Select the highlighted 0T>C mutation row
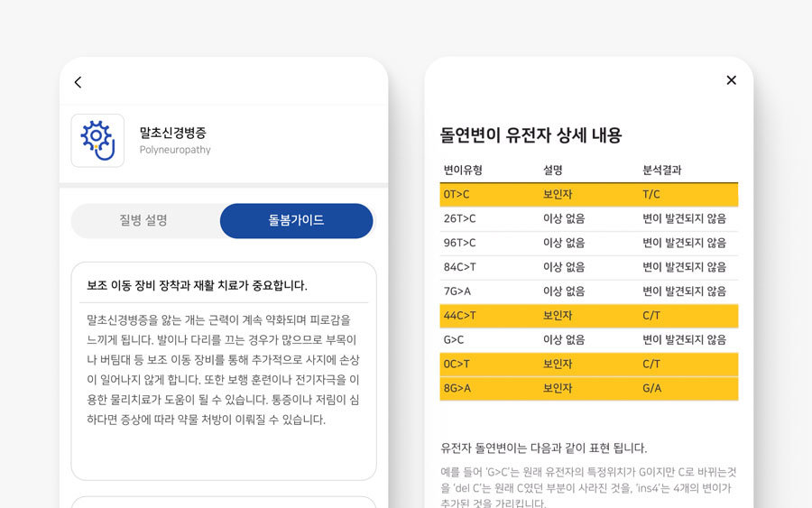The image size is (812, 508). pyautogui.click(x=588, y=194)
